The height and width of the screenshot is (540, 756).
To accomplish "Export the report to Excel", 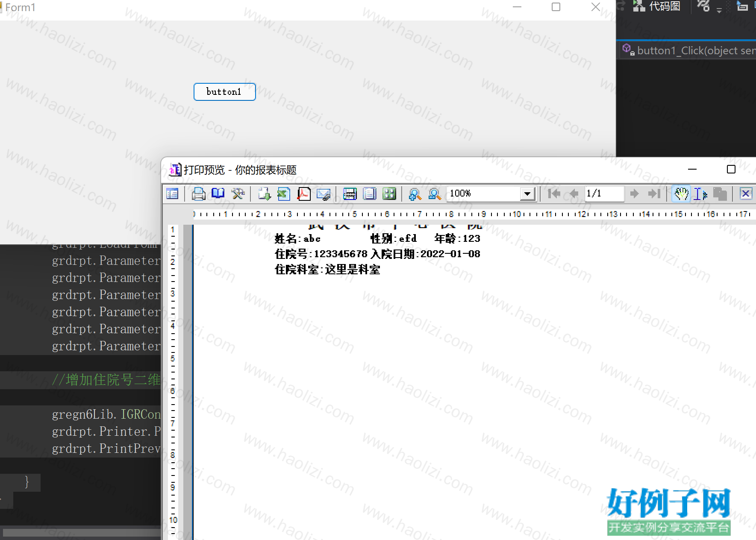I will pos(284,194).
